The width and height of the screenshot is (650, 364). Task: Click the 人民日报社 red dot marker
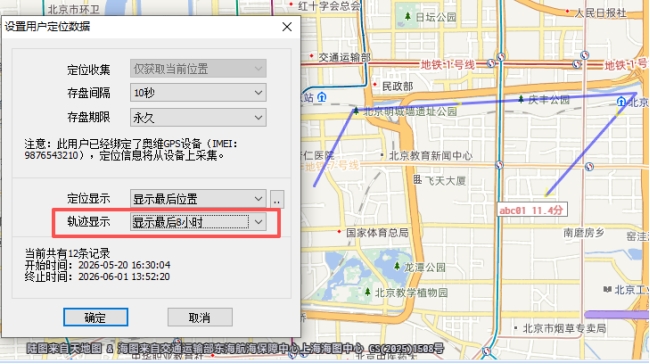click(568, 11)
